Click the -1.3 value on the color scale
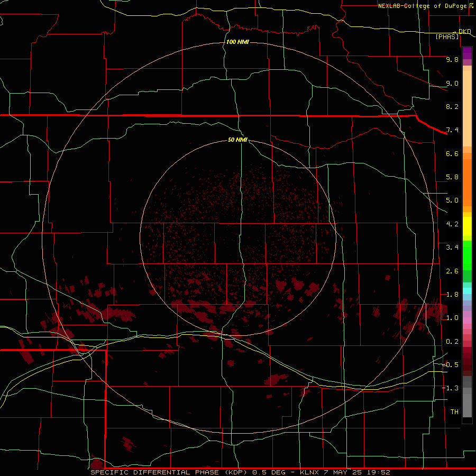The height and width of the screenshot is (476, 476). click(451, 388)
